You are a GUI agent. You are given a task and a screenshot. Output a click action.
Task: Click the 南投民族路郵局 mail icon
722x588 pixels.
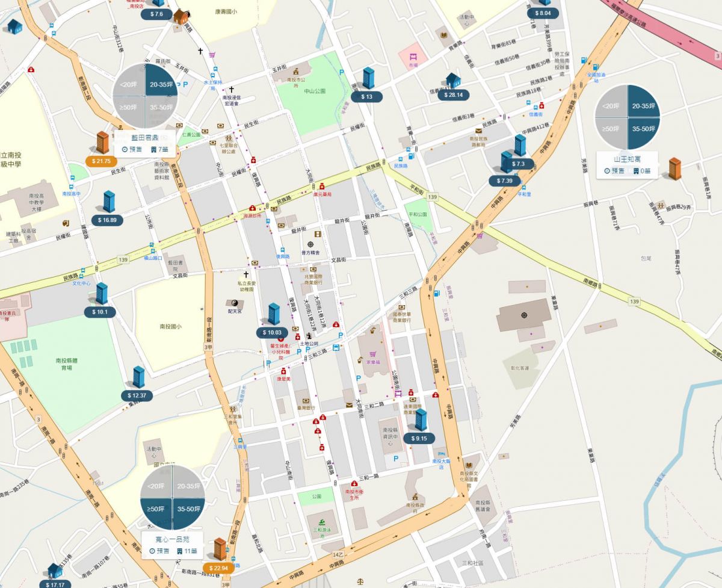click(x=478, y=131)
